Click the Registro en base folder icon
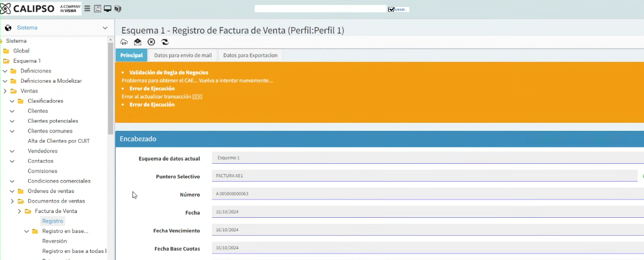 coord(35,231)
